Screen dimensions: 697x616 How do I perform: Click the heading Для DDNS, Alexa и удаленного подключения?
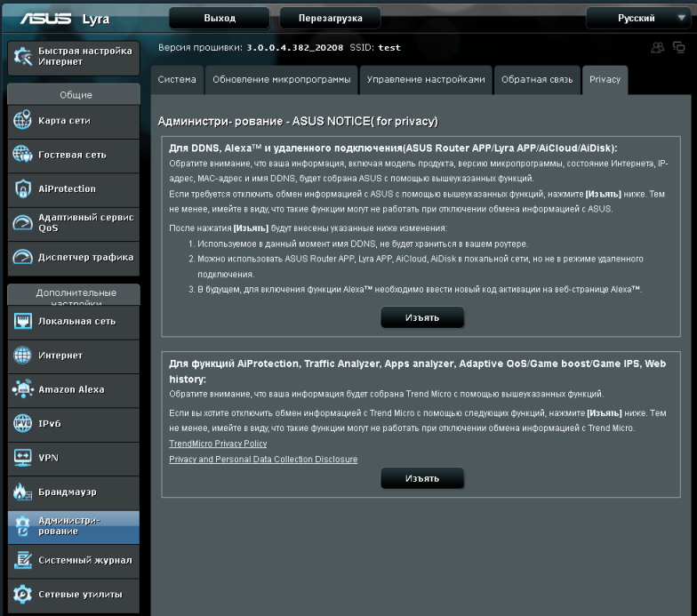[x=393, y=148]
